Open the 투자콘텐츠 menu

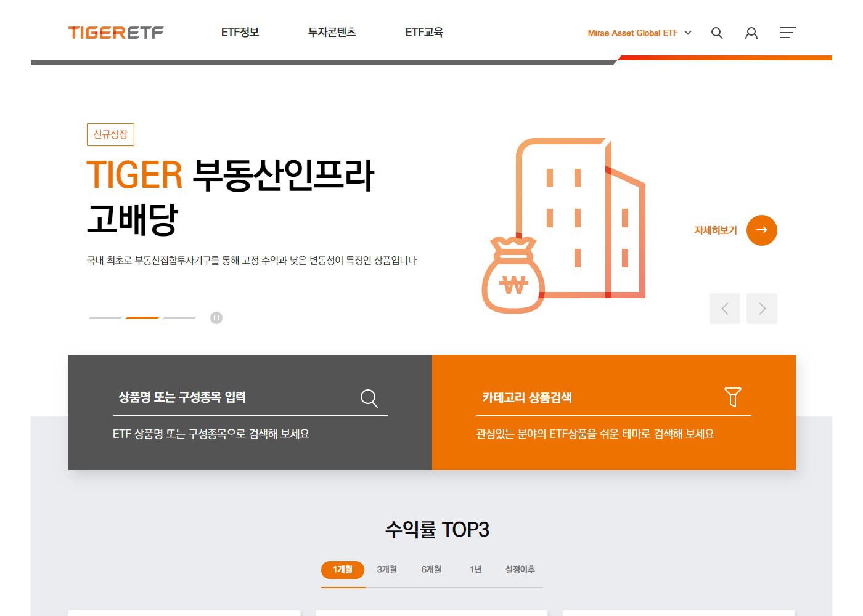pyautogui.click(x=332, y=32)
